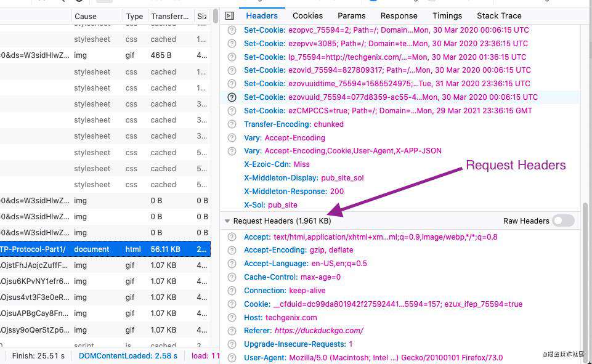Switch to the Headers tab
592x364 pixels.
tap(262, 16)
